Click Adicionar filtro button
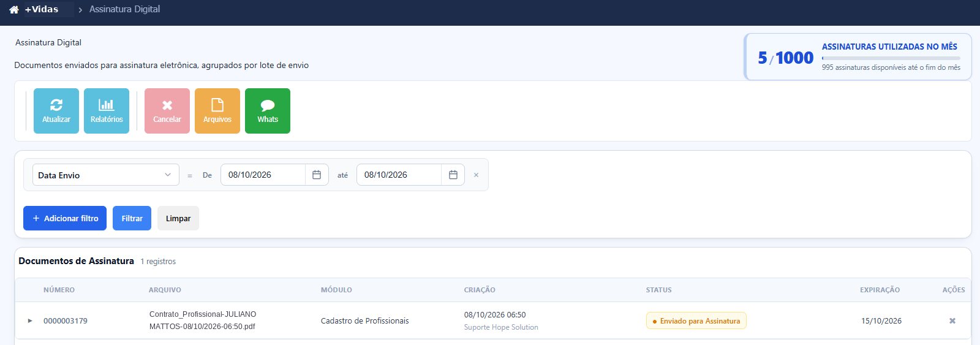 pyautogui.click(x=65, y=218)
